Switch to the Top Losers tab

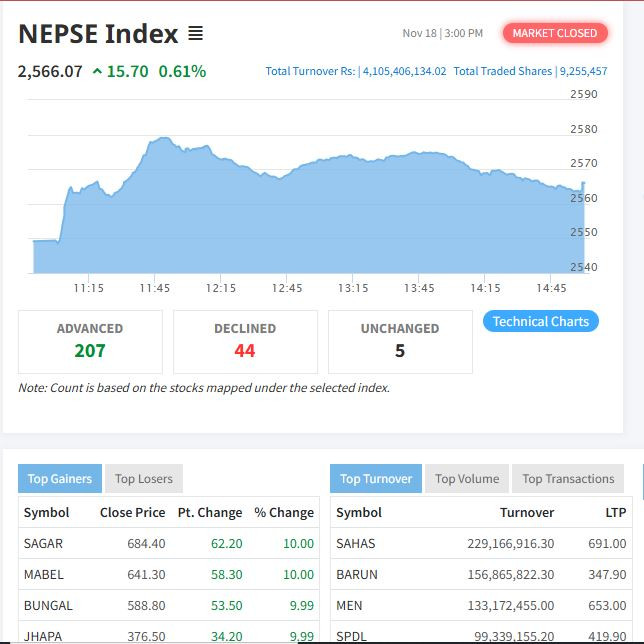point(143,479)
